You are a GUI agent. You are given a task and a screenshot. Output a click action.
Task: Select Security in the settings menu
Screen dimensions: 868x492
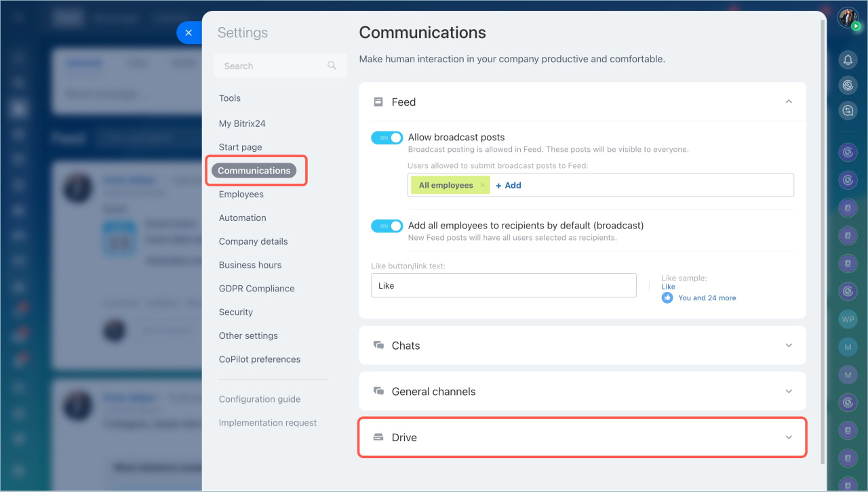(235, 312)
